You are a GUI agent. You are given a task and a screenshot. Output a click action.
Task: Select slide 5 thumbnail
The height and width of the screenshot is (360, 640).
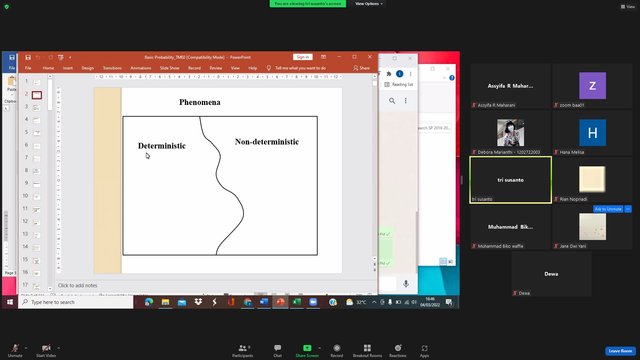tap(37, 133)
